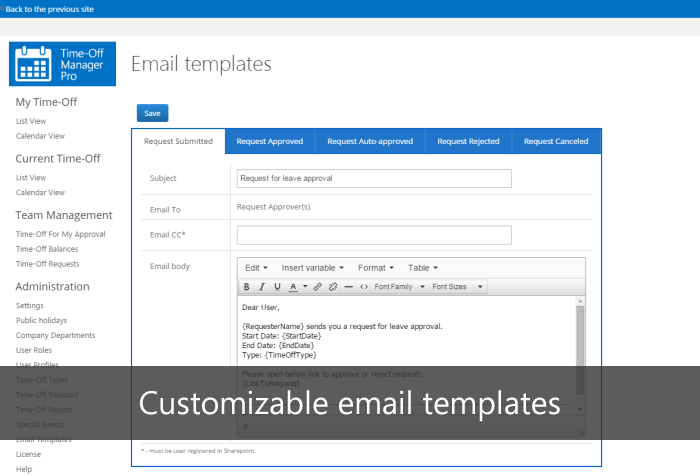Screen dimensions: 700x476
Task: Switch to the Request Auto-approved tab
Action: (x=370, y=141)
